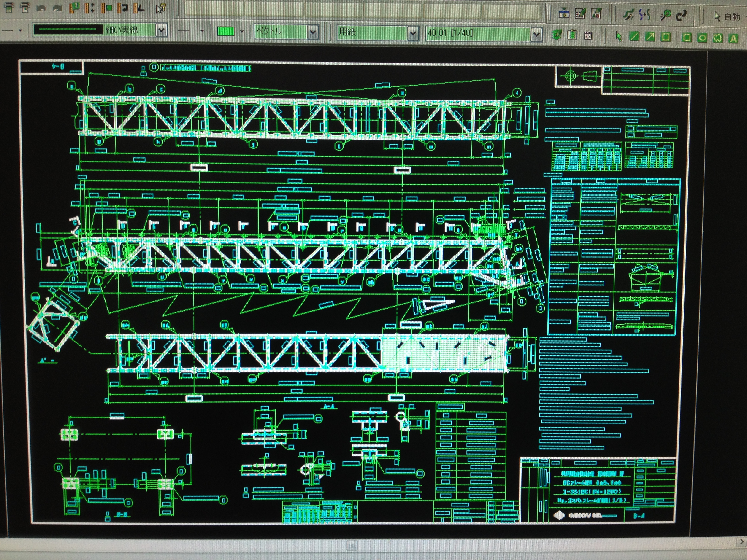Screen dimensions: 747x560
Task: Open the ベクトル dropdown
Action: 313,32
